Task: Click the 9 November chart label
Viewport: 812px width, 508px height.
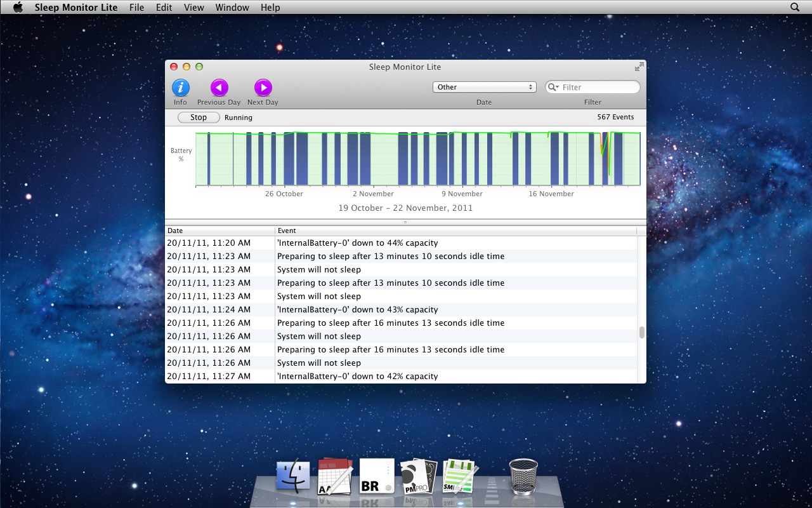Action: coord(462,194)
